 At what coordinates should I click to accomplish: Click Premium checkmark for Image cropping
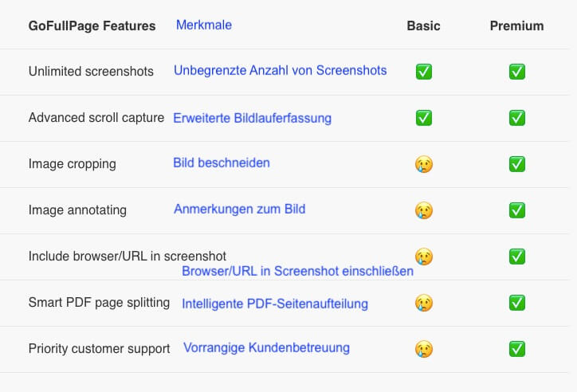(x=517, y=164)
